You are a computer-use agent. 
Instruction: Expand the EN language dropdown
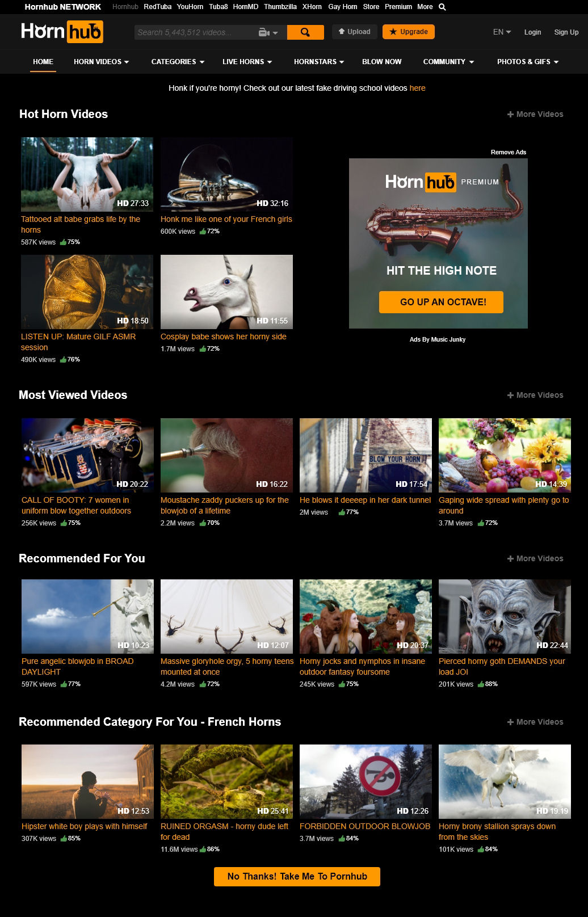pyautogui.click(x=502, y=32)
